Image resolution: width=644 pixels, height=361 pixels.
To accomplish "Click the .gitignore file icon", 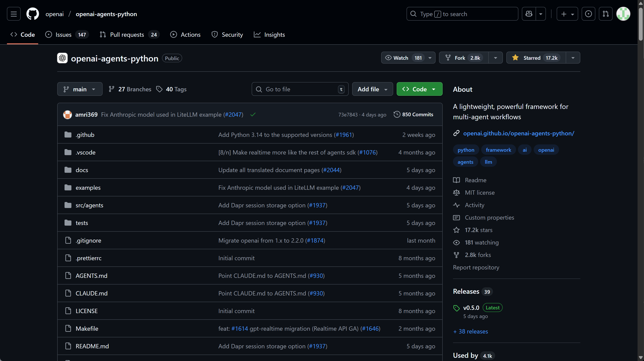I will click(x=68, y=241).
